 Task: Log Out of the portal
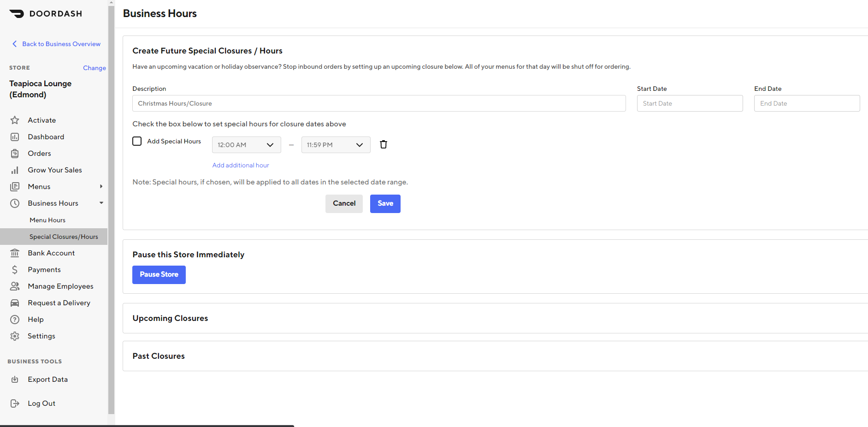41,403
